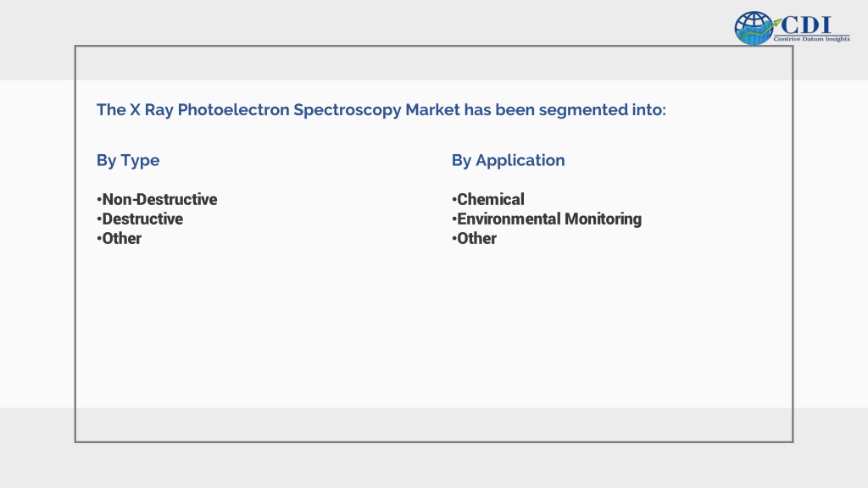Click the word Market in the title
Image resolution: width=868 pixels, height=488 pixels.
coord(432,109)
